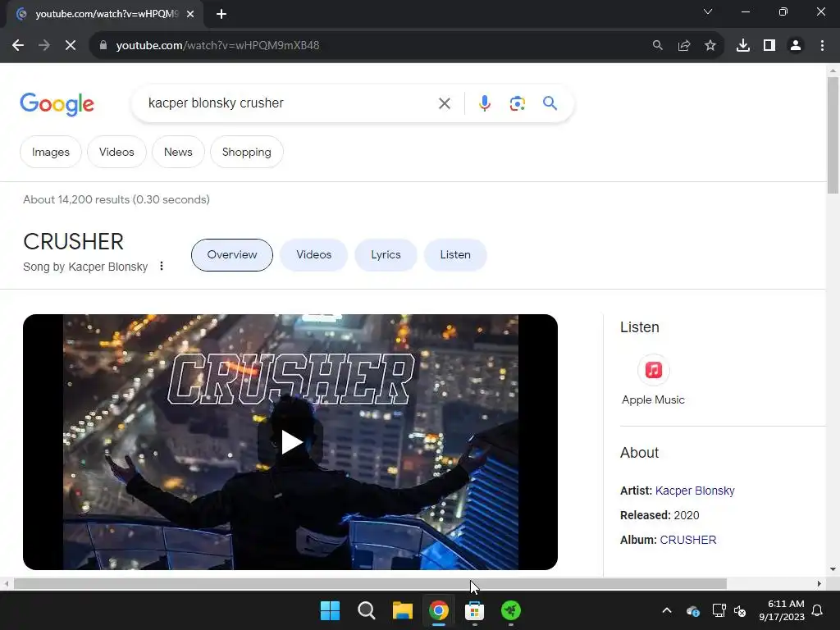This screenshot has height=630, width=840.
Task: Filter results by Images
Action: [51, 152]
